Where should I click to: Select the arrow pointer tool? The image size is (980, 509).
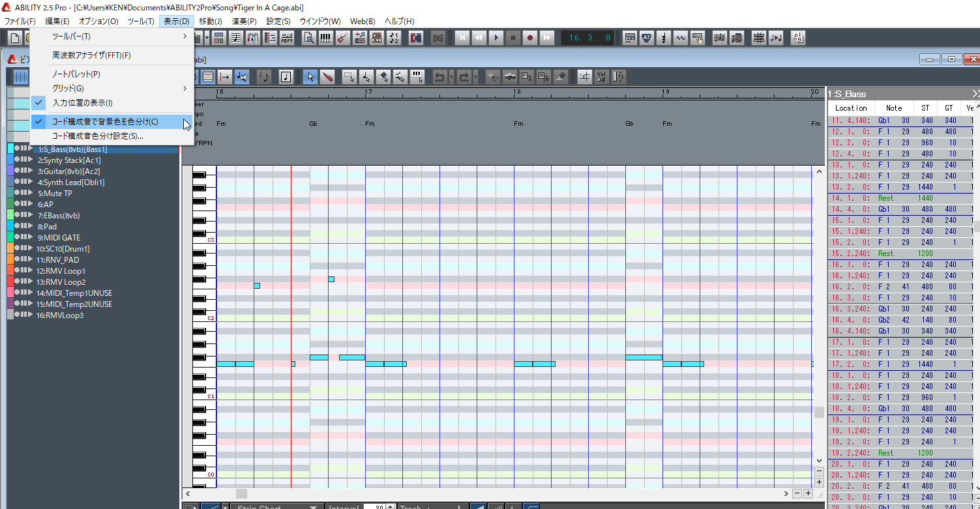[310, 77]
